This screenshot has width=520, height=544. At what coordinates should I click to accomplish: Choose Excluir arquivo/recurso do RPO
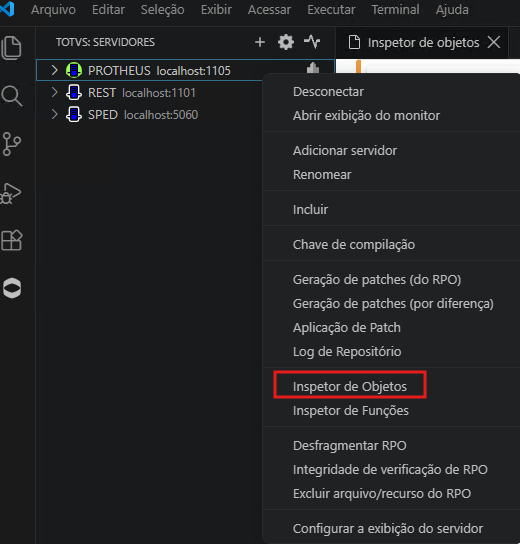(x=382, y=493)
